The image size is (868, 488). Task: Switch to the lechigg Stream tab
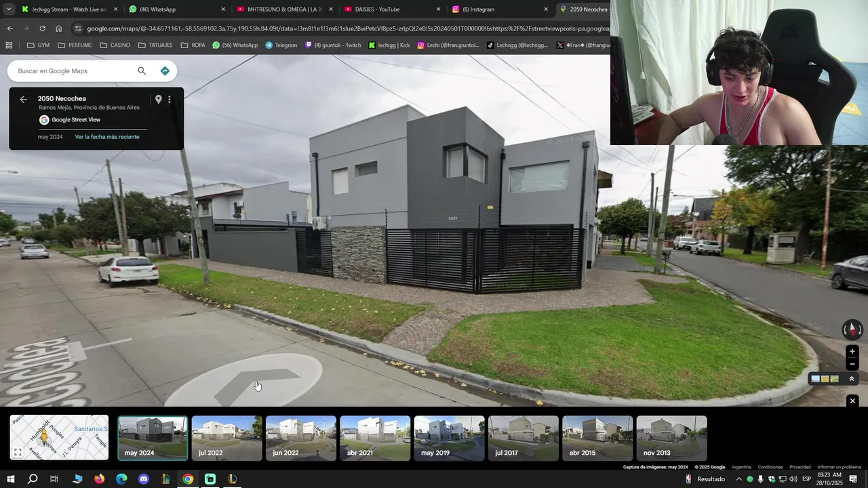(x=69, y=9)
